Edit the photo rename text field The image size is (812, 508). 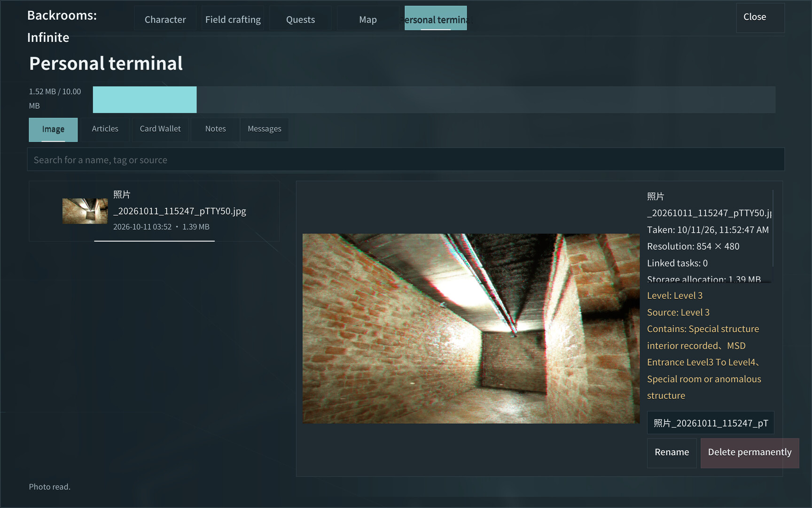(710, 423)
